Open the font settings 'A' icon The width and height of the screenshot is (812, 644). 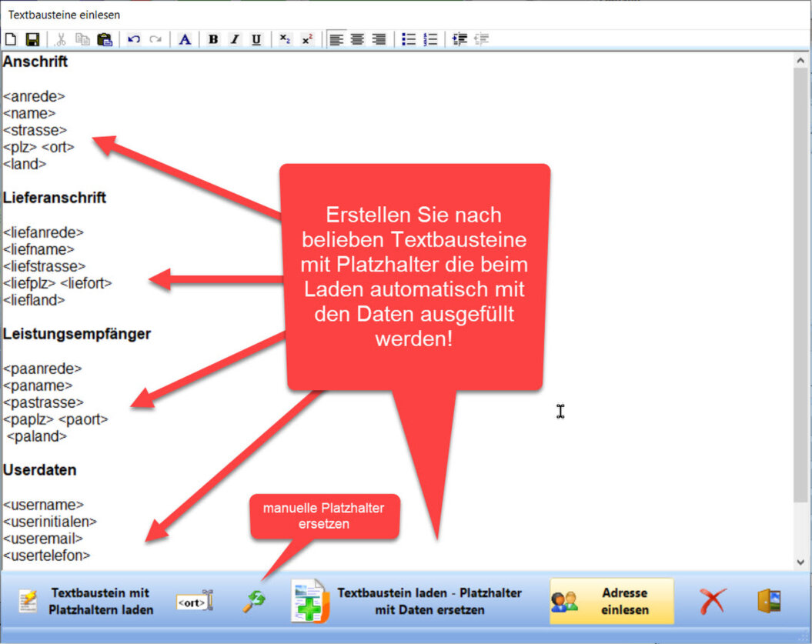point(185,39)
